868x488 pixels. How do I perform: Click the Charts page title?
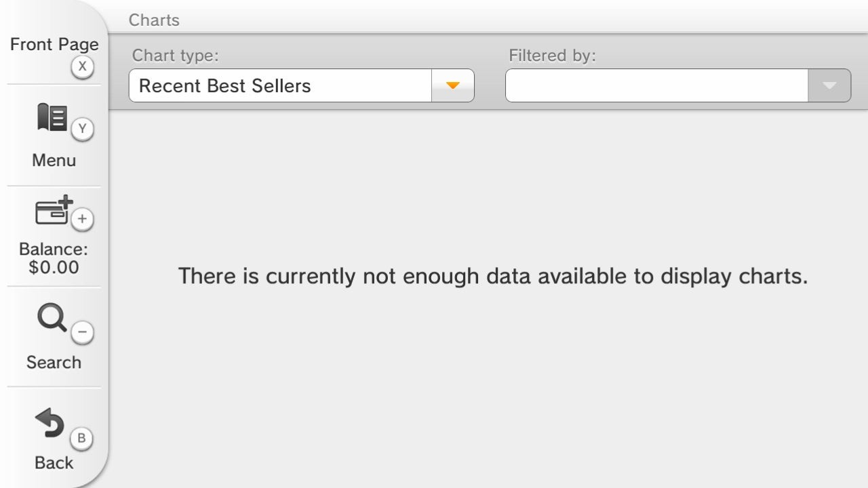coord(154,20)
